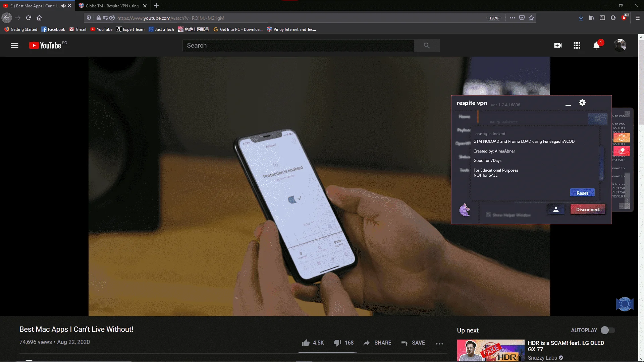Save the video to a playlist
Image resolution: width=644 pixels, height=362 pixels.
click(x=413, y=343)
